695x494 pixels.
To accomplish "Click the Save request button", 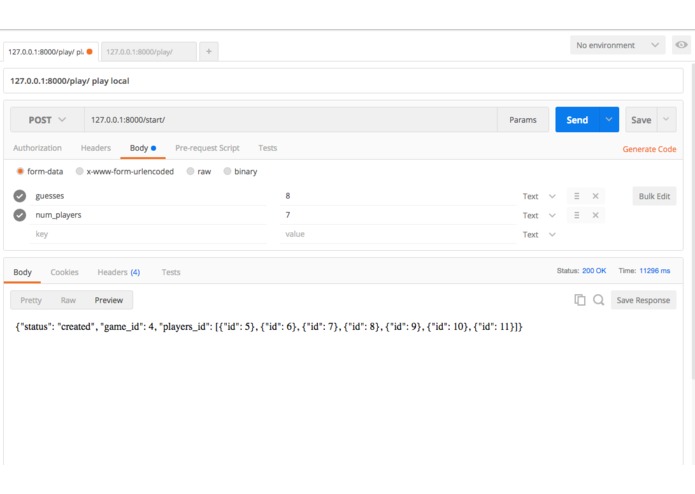I will [641, 120].
